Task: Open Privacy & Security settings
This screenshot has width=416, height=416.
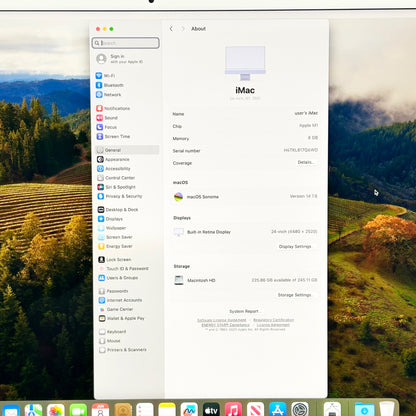Action: point(120,196)
